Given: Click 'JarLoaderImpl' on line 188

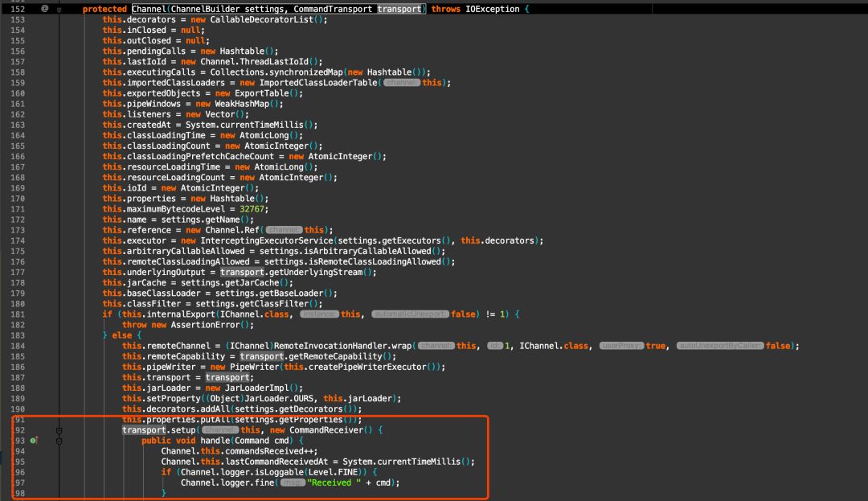Looking at the screenshot, I should point(257,388).
